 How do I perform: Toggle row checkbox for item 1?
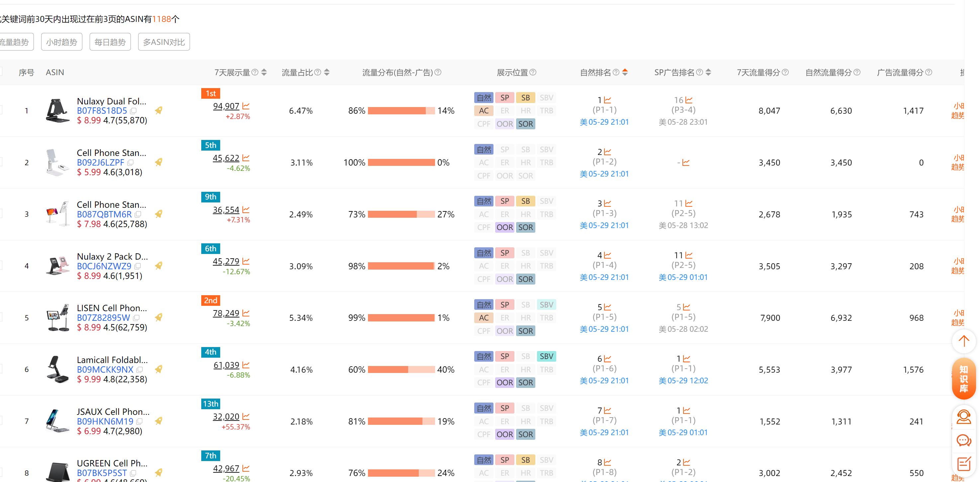point(0,110)
